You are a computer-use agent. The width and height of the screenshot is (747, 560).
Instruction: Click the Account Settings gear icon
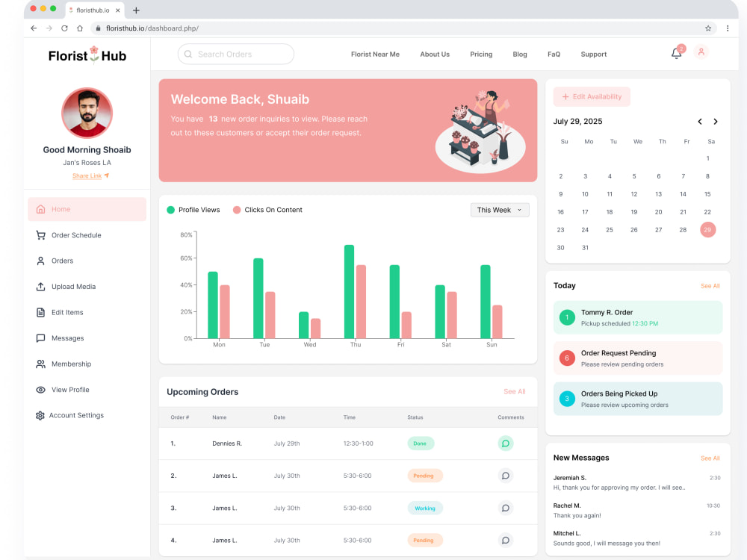(40, 415)
